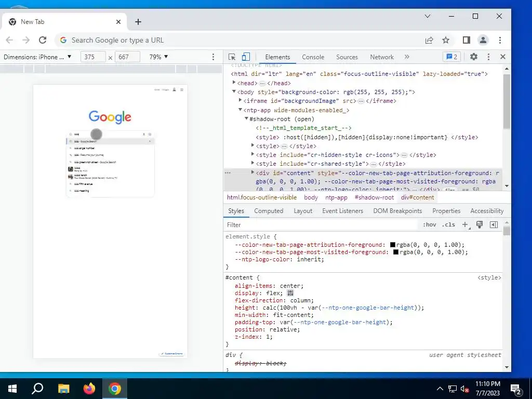Click the Google address bar
The width and height of the screenshot is (532, 399).
[237, 40]
